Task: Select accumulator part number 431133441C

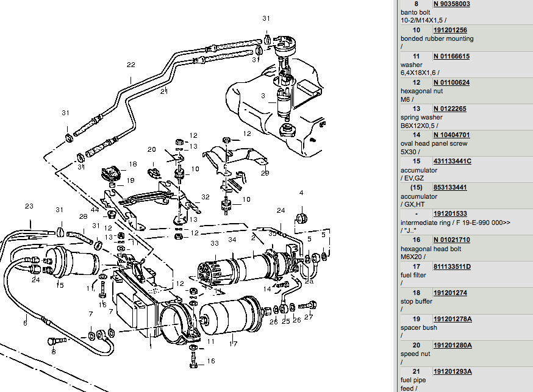Action: pos(452,161)
